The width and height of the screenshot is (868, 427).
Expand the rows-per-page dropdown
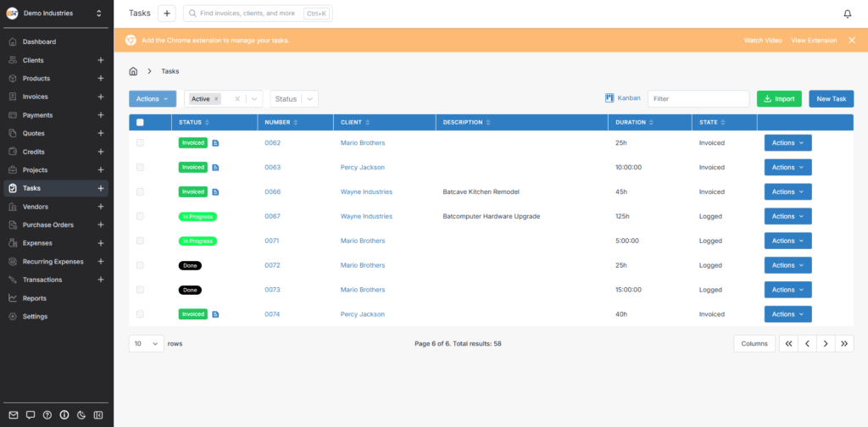pos(147,344)
